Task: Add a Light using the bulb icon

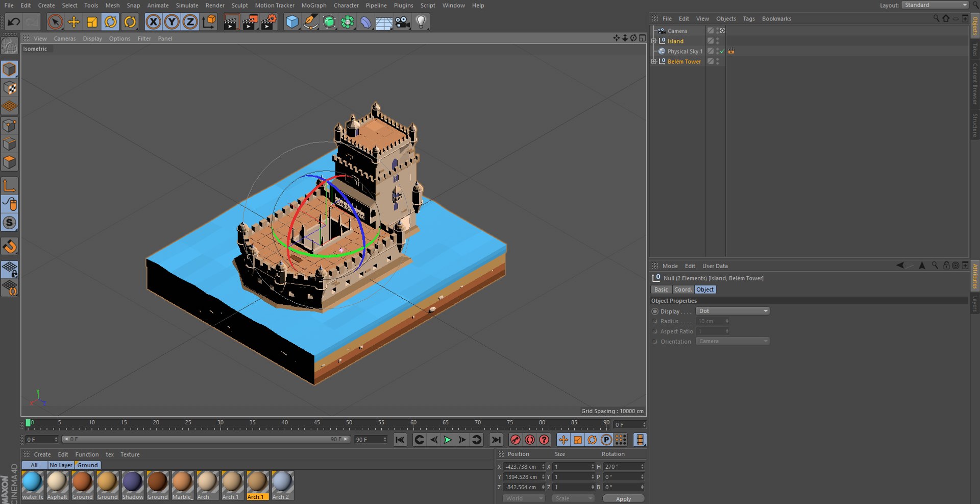Action: coord(421,22)
